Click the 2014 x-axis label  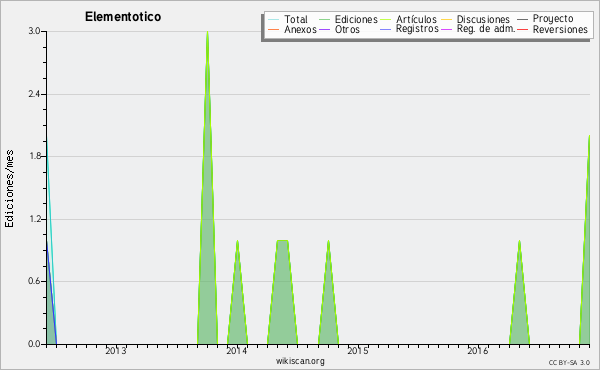236,351
